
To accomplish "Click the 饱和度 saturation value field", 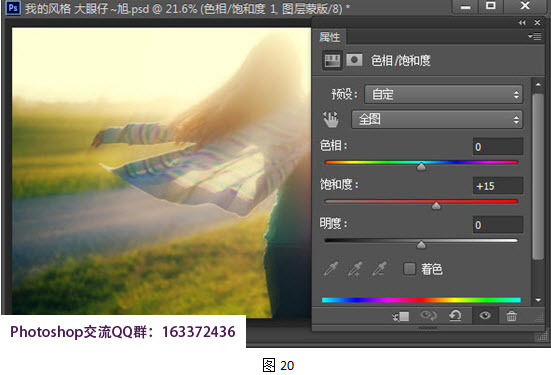I will tap(498, 186).
